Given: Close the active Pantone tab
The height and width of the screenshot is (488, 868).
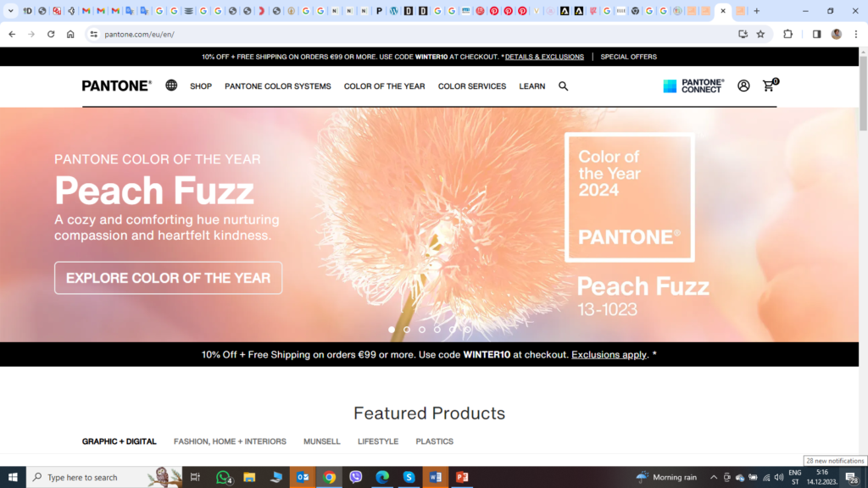Looking at the screenshot, I should tap(723, 11).
